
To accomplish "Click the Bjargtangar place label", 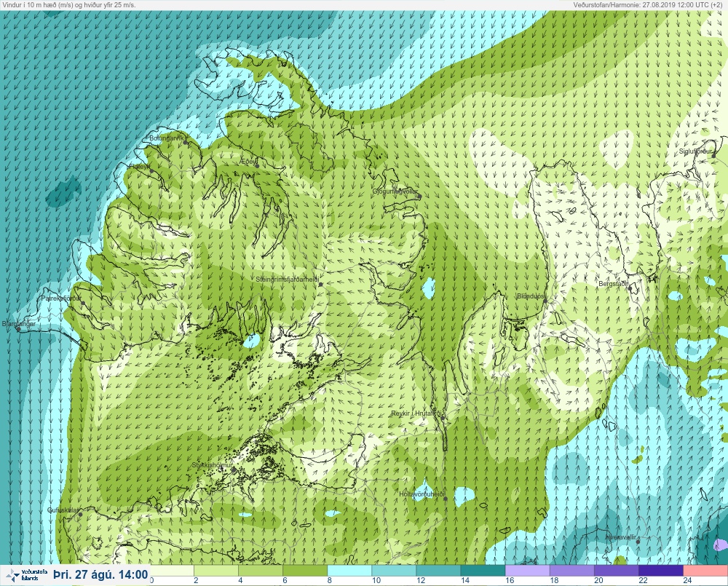I will pyautogui.click(x=19, y=324).
